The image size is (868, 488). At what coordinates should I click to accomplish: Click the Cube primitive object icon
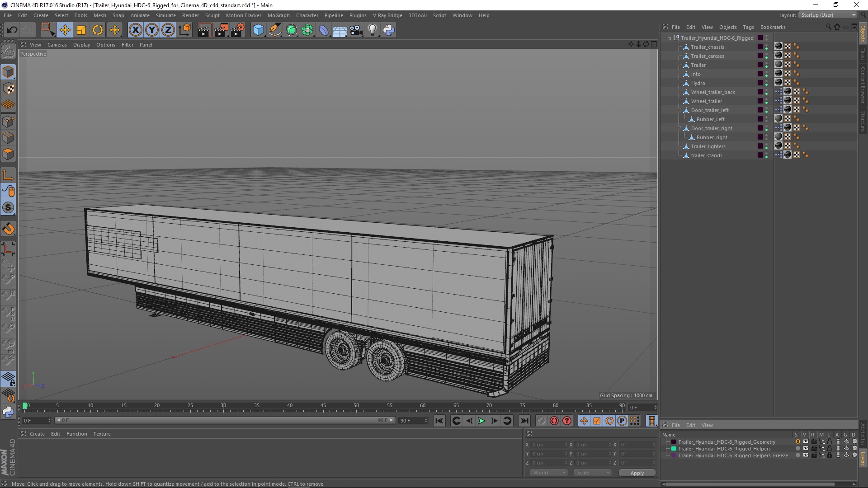pyautogui.click(x=258, y=30)
